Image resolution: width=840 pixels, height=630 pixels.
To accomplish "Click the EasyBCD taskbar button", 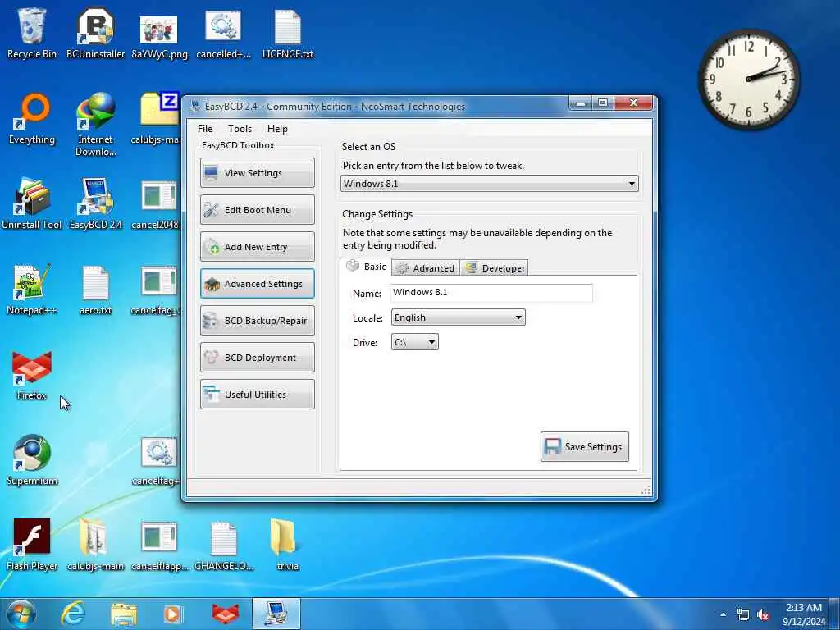I will (x=276, y=614).
